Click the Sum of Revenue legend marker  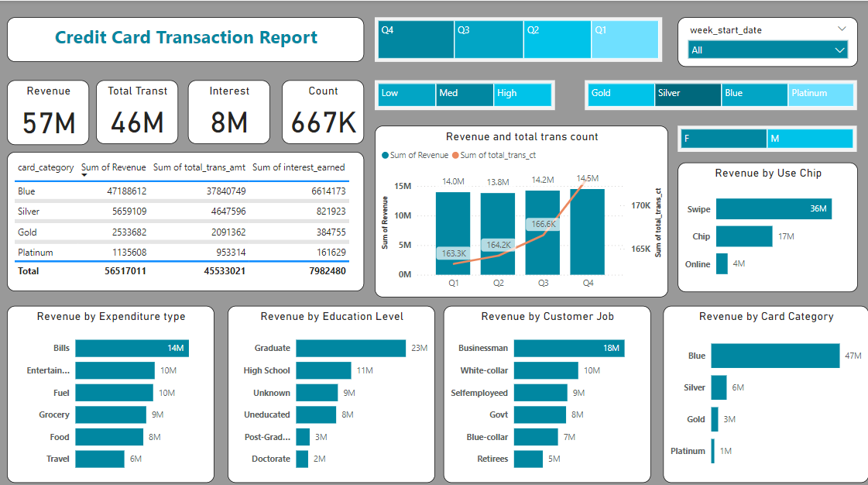[386, 156]
